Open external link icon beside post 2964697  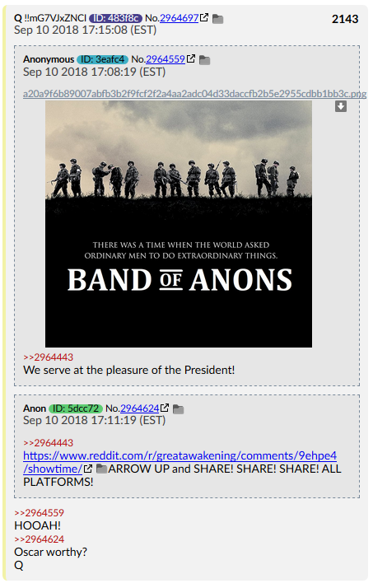(x=204, y=17)
